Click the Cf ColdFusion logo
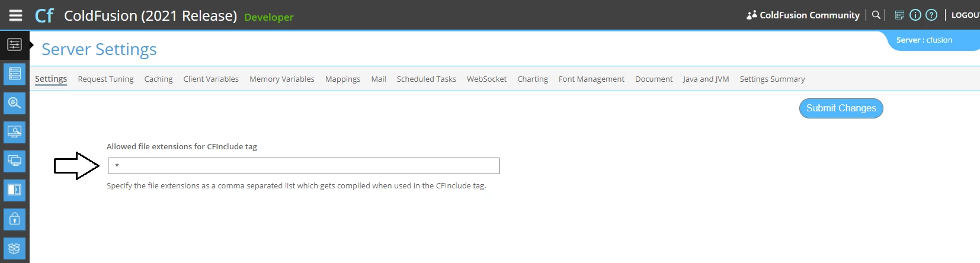Viewport: 980px width, 263px height. click(x=44, y=15)
